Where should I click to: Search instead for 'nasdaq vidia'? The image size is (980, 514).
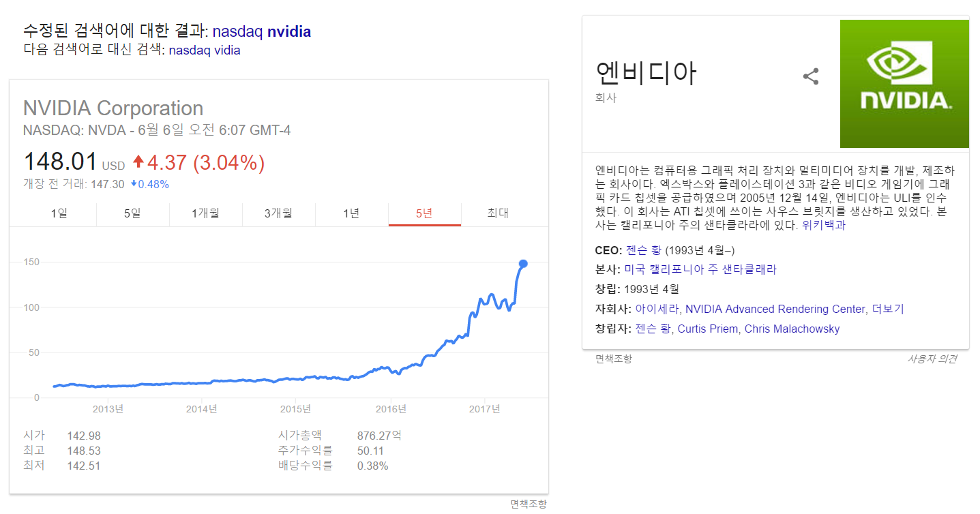205,50
